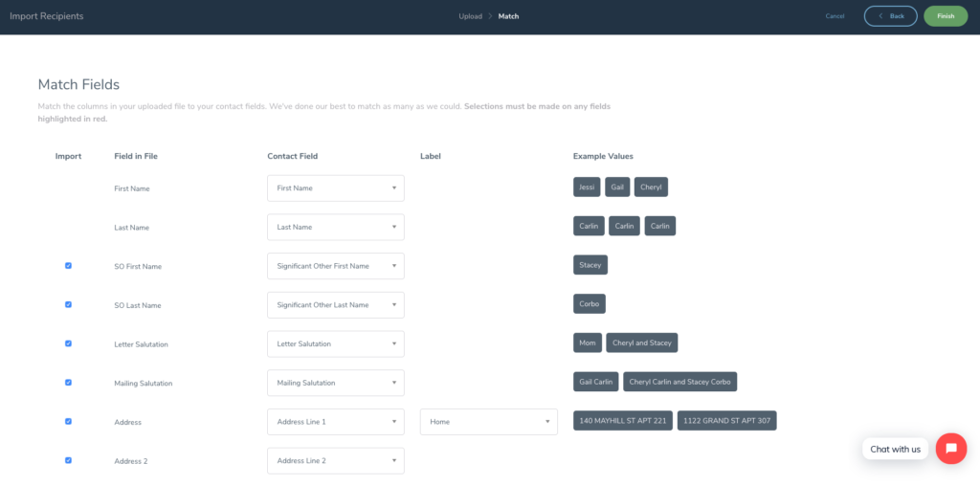The height and width of the screenshot is (486, 980).
Task: Click the 1122 GRAND ST APT 307 value
Action: pos(727,420)
